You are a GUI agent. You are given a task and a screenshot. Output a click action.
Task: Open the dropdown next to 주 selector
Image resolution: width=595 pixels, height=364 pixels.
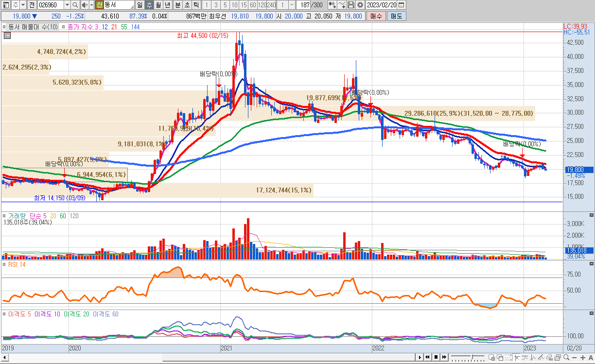click(23, 5)
